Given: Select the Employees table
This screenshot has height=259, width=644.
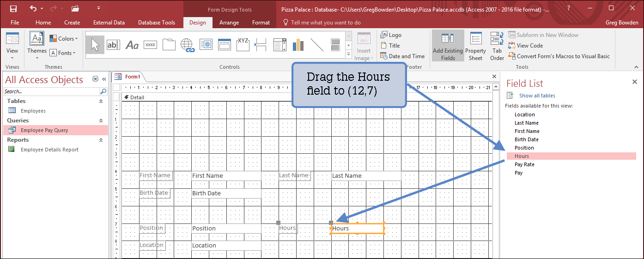Looking at the screenshot, I should (x=33, y=111).
